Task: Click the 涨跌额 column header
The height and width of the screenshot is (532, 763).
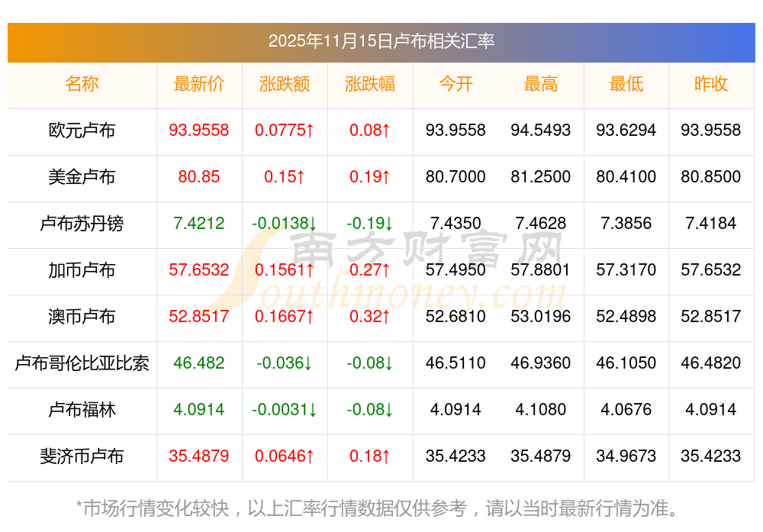Action: [x=285, y=84]
